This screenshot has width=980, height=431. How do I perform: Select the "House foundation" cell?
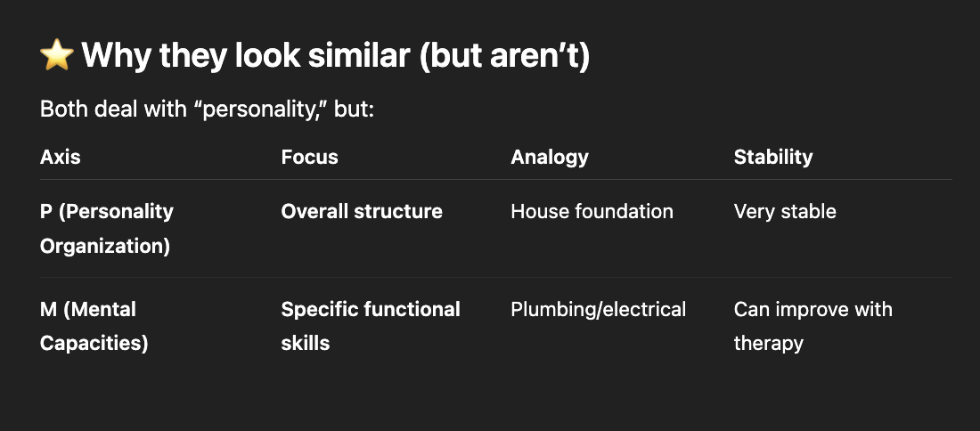click(x=592, y=211)
